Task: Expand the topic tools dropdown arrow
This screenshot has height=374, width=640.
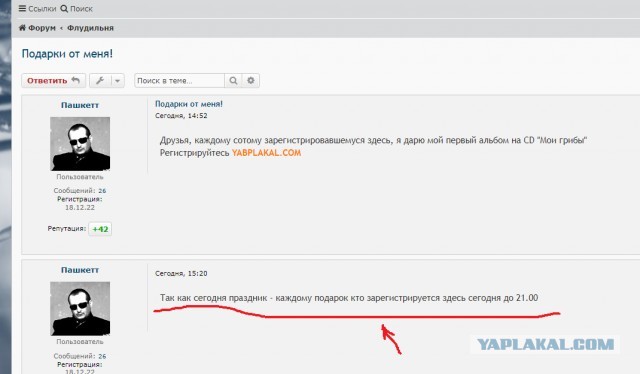Action: 118,80
